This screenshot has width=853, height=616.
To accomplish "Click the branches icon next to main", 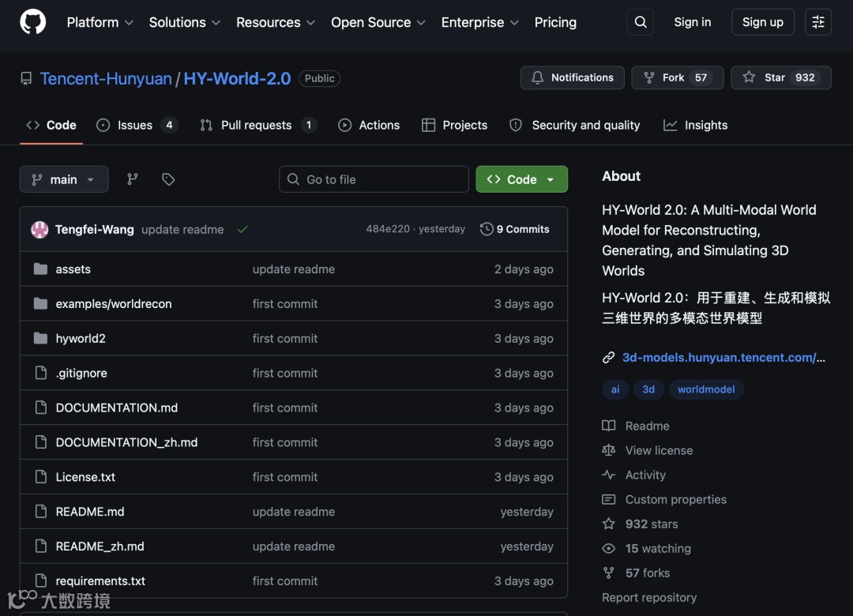I will 132,179.
